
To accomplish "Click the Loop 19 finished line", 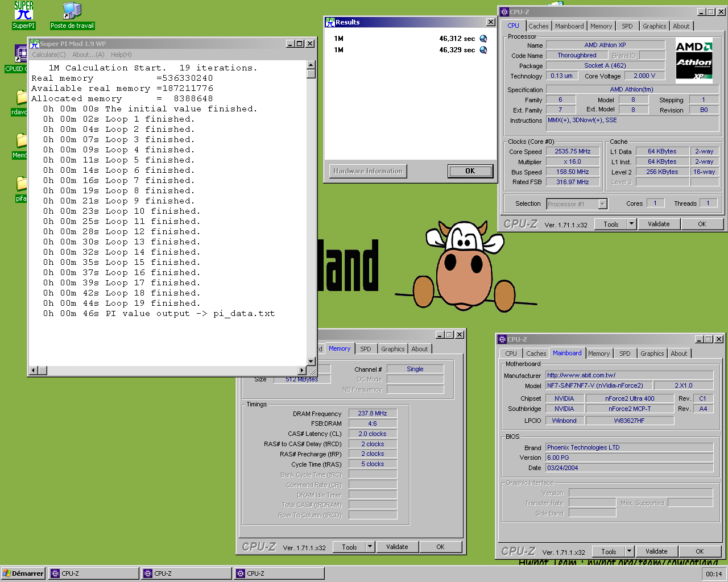I will 122,303.
